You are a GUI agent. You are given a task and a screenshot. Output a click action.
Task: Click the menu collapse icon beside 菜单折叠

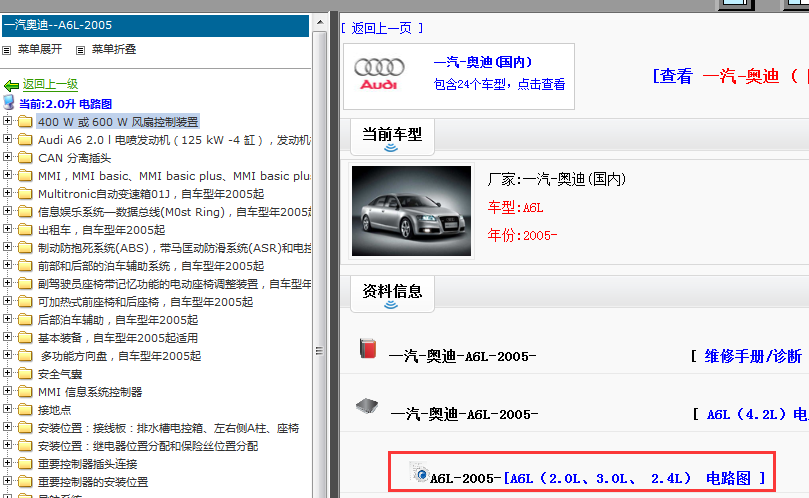(80, 50)
